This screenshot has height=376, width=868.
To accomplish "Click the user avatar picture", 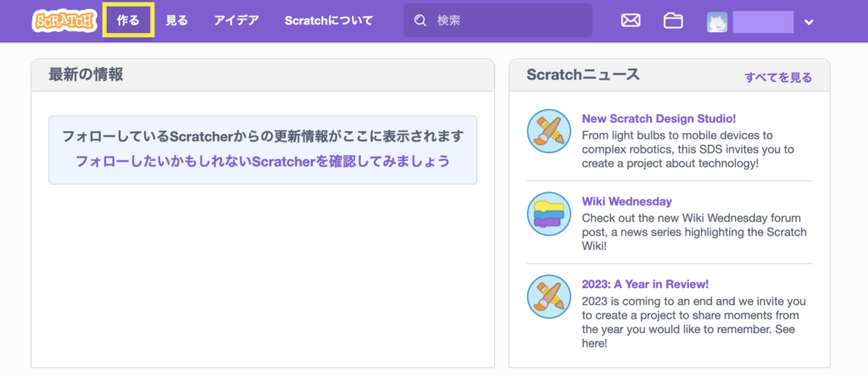I will [x=717, y=22].
